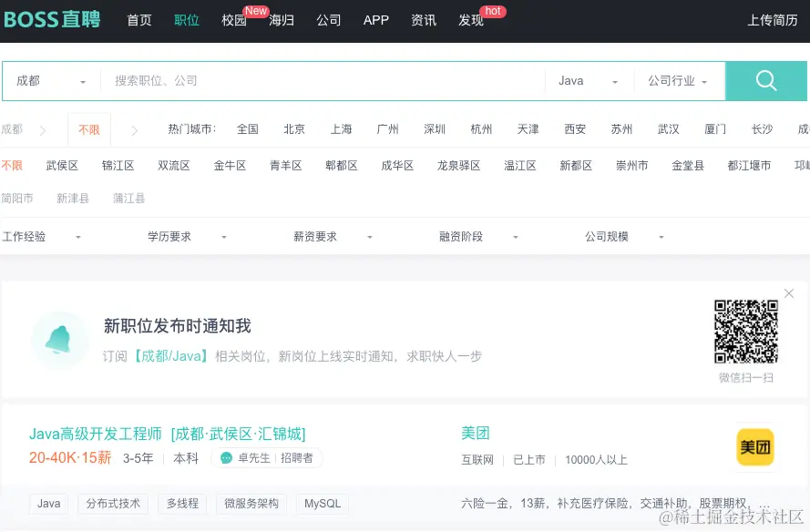Expand the 学历要求 filter
The image size is (810, 532).
(187, 237)
